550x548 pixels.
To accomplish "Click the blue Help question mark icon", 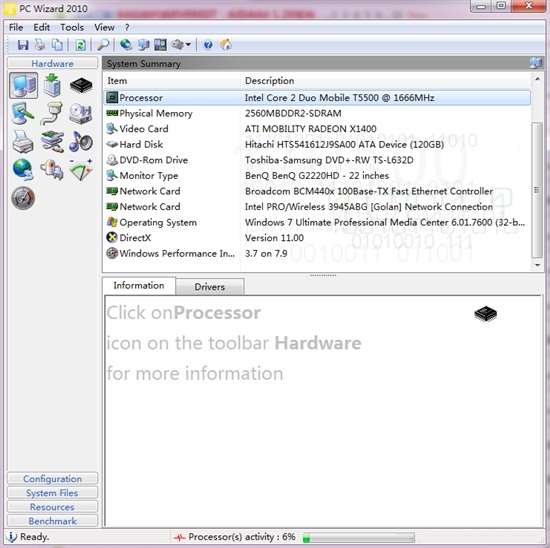I will (x=208, y=45).
